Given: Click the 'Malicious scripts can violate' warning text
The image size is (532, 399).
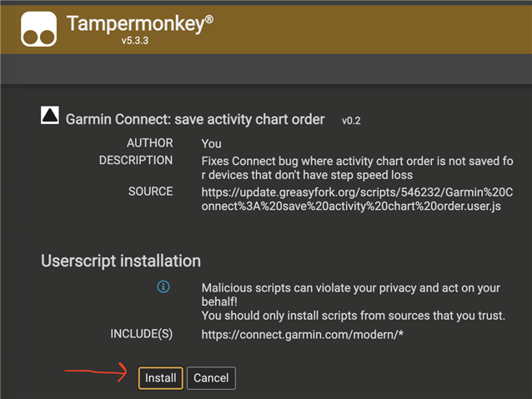Looking at the screenshot, I should click(350, 295).
